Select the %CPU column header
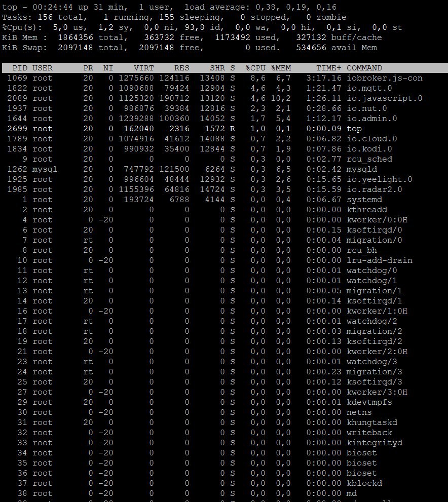Screen dimensions: 448x502 (x=255, y=68)
